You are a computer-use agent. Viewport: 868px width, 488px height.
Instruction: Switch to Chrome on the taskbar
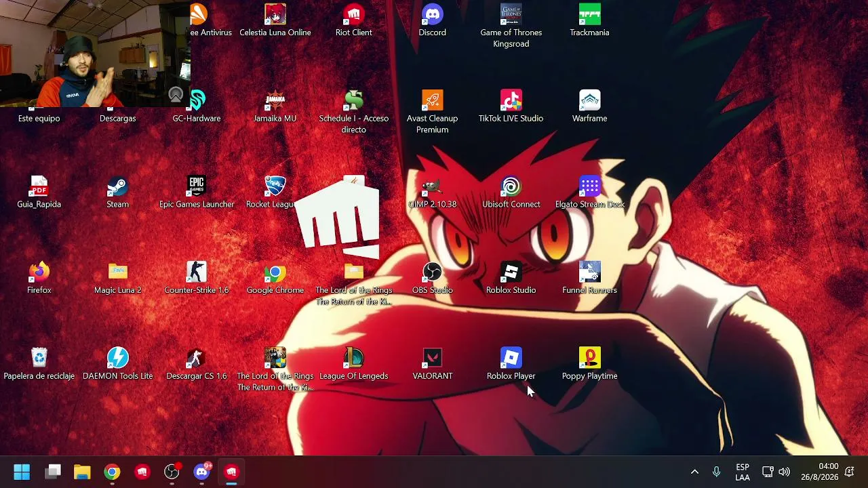pos(112,472)
